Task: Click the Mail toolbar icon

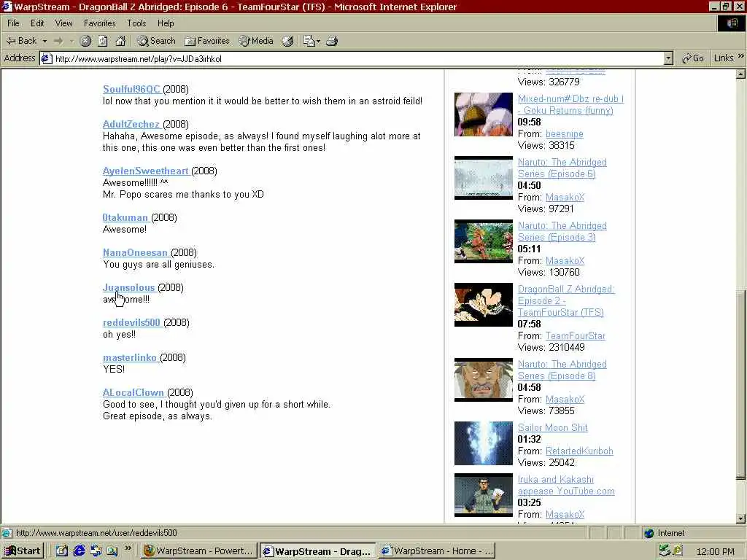Action: point(311,42)
